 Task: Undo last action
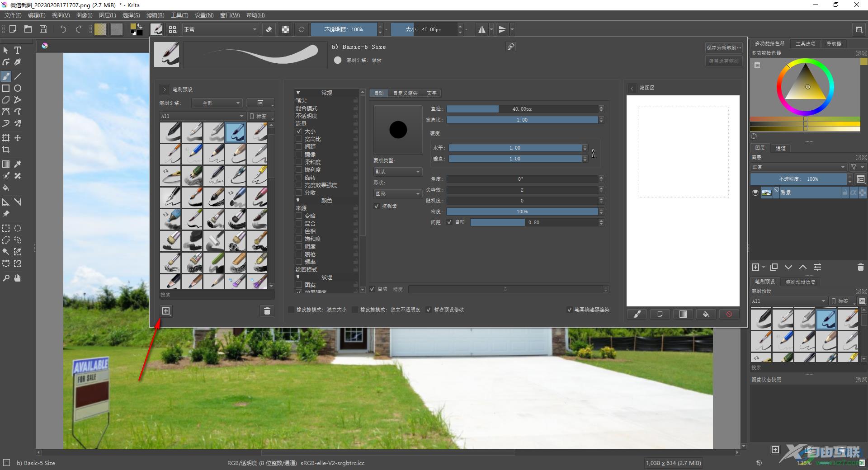(x=63, y=29)
